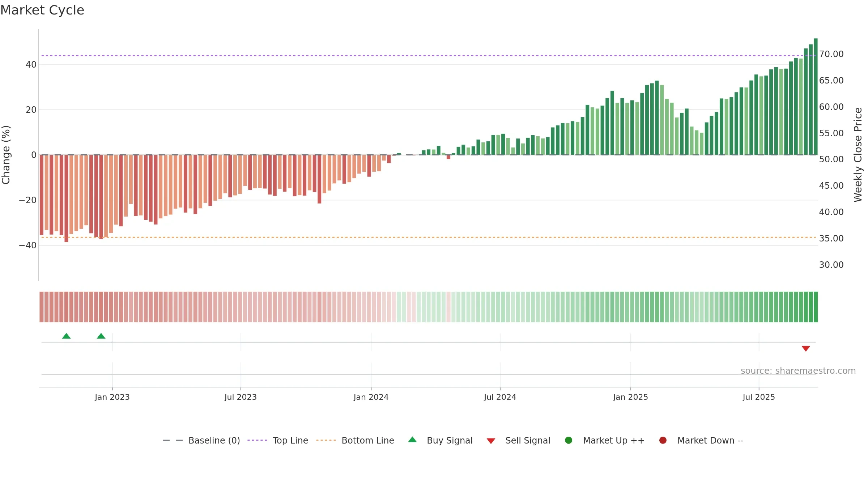Toggle the Sell Signal legend entry
This screenshot has height=488, width=868.
pos(518,440)
